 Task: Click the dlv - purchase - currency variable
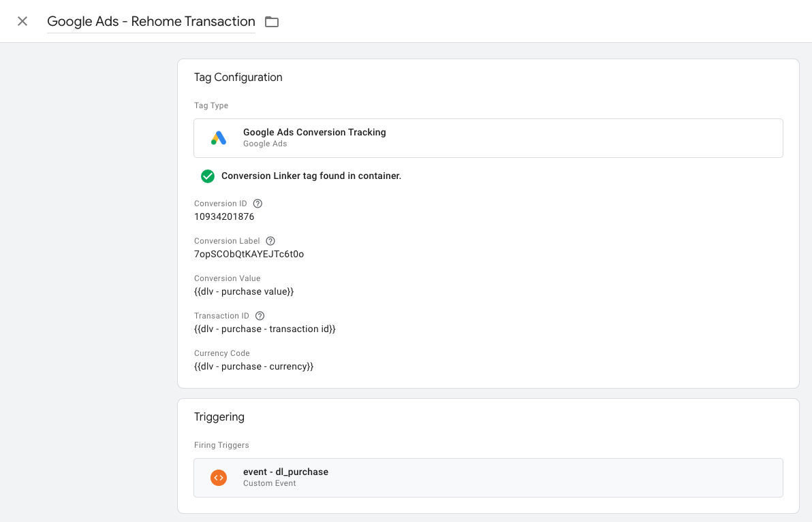[x=253, y=367]
